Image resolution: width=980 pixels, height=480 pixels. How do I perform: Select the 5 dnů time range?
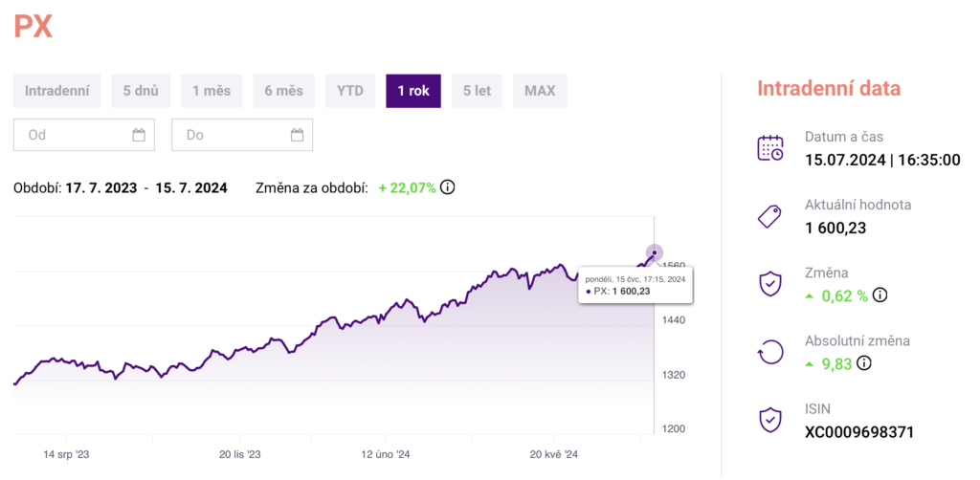[x=140, y=91]
